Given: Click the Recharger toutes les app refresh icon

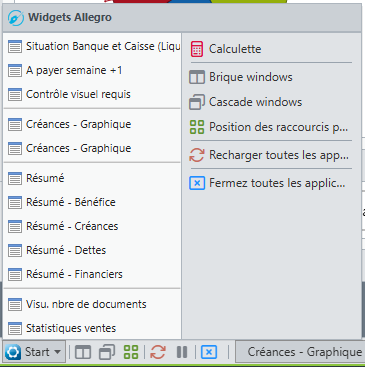Looking at the screenshot, I should coord(197,155).
